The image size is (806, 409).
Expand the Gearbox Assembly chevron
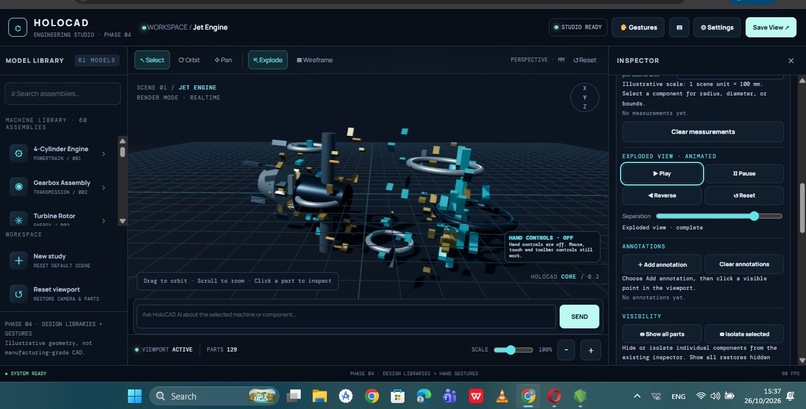(x=103, y=187)
